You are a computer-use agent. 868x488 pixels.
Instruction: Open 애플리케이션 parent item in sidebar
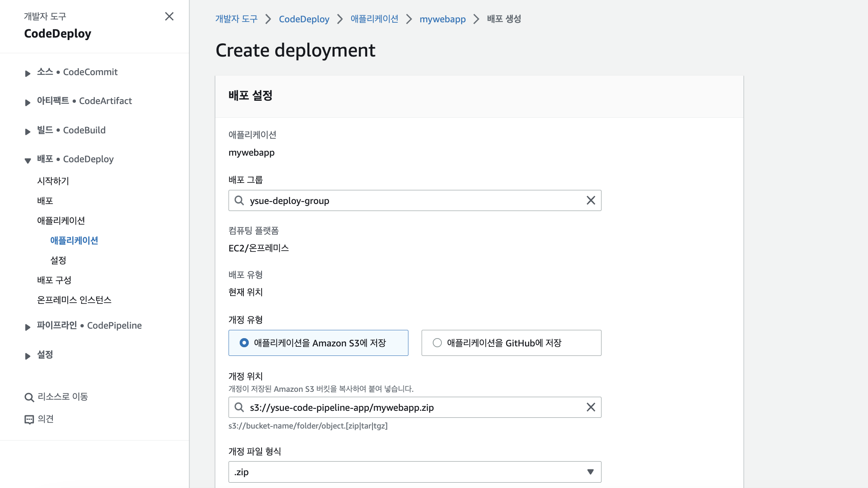(61, 220)
